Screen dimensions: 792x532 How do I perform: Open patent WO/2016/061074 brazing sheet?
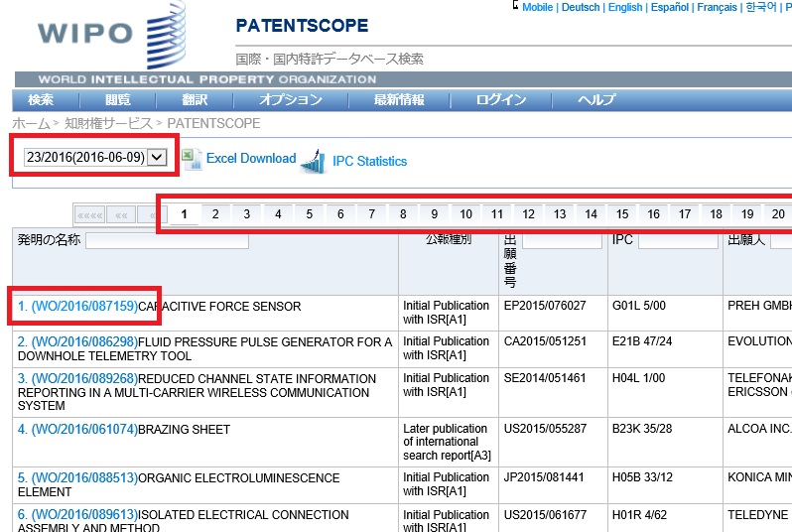point(77,430)
